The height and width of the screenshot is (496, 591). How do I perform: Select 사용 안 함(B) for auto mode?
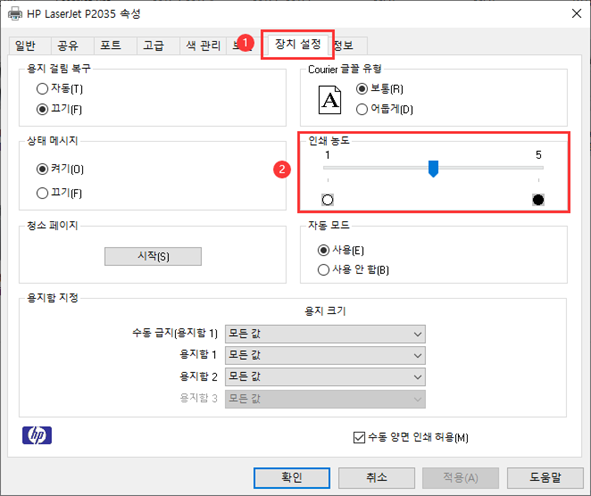tap(353, 270)
